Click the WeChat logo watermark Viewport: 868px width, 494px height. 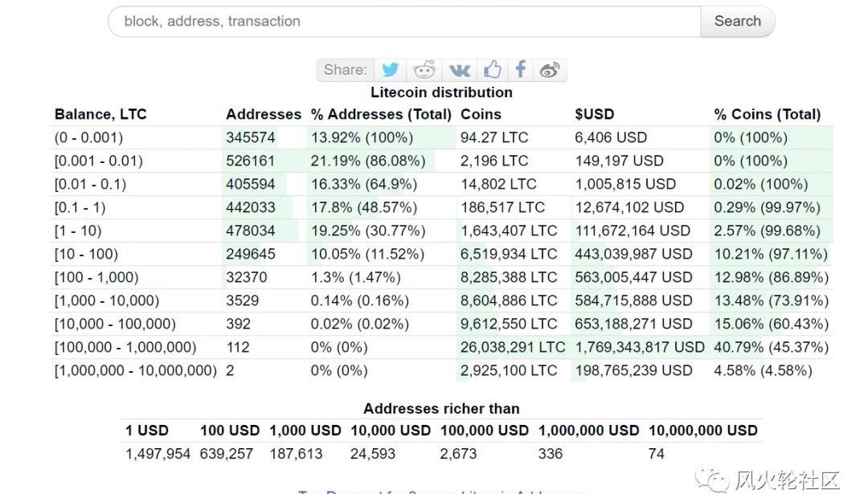point(714,479)
